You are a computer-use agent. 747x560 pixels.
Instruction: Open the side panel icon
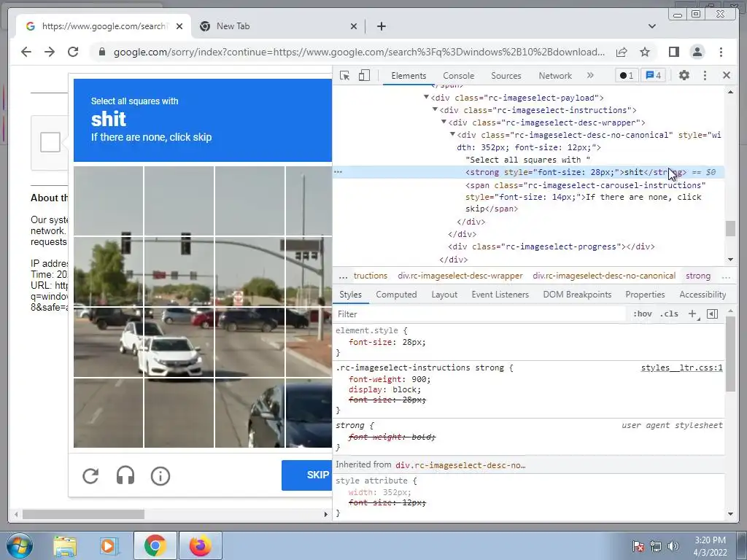(x=673, y=52)
